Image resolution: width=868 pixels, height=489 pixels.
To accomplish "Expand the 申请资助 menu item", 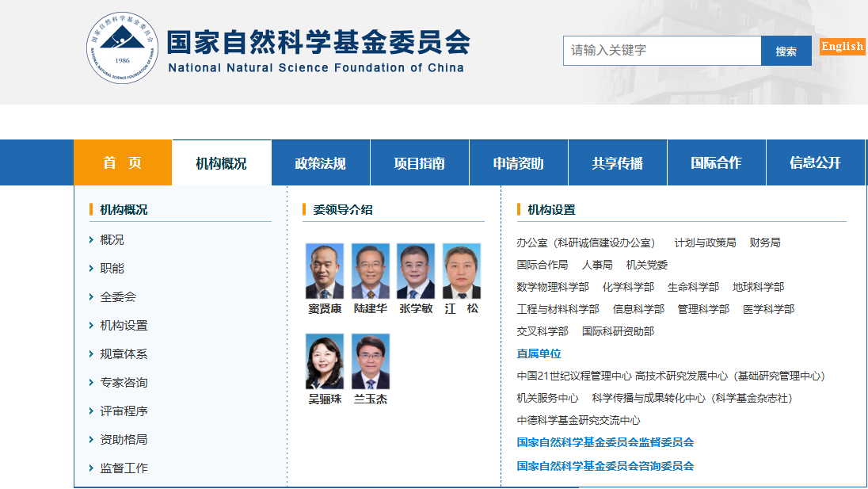I will (519, 163).
